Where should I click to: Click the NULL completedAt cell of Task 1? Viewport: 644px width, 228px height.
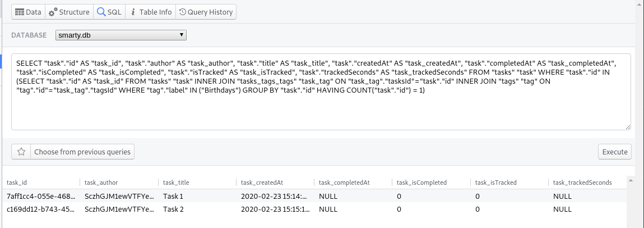(x=353, y=197)
